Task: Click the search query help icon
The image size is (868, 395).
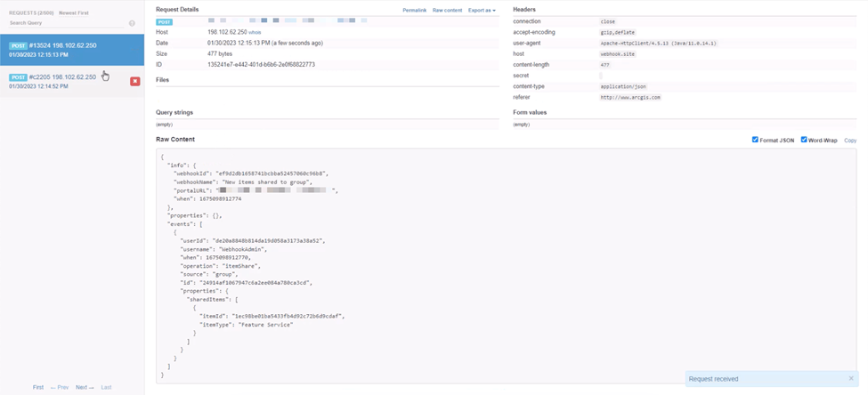Action: tap(132, 23)
